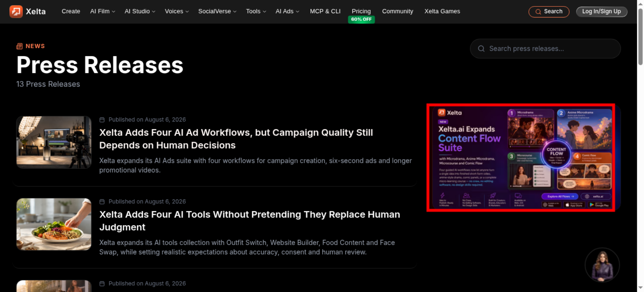Viewport: 644px width, 292px height.
Task: Go to the Community page
Action: click(398, 11)
